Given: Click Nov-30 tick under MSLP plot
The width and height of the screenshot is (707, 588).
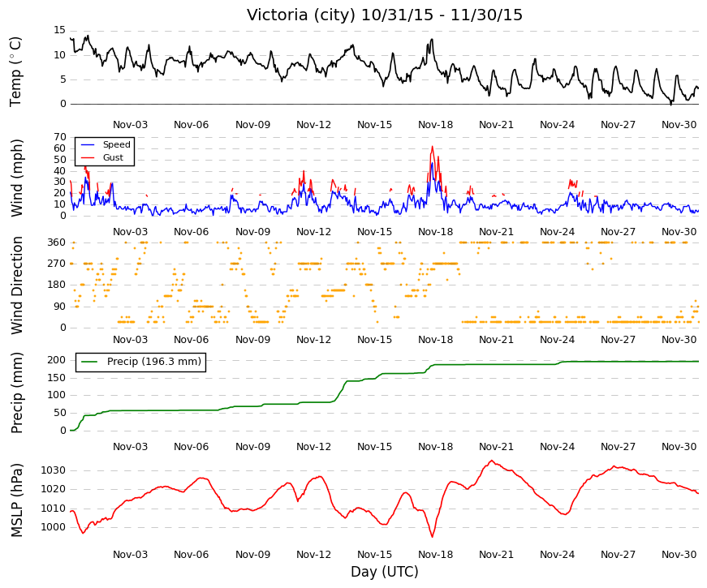Looking at the screenshot, I should [x=679, y=555].
